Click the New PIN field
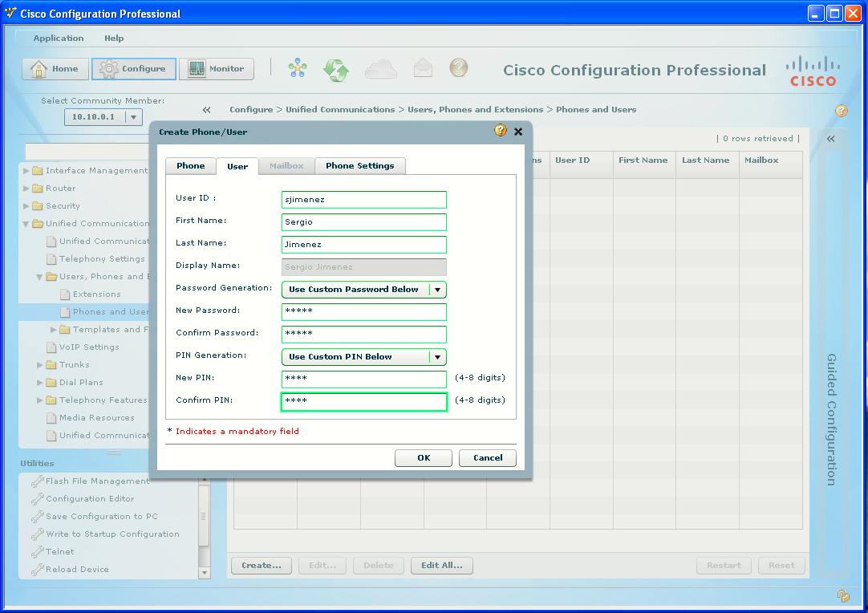Image resolution: width=868 pixels, height=613 pixels. 363,380
